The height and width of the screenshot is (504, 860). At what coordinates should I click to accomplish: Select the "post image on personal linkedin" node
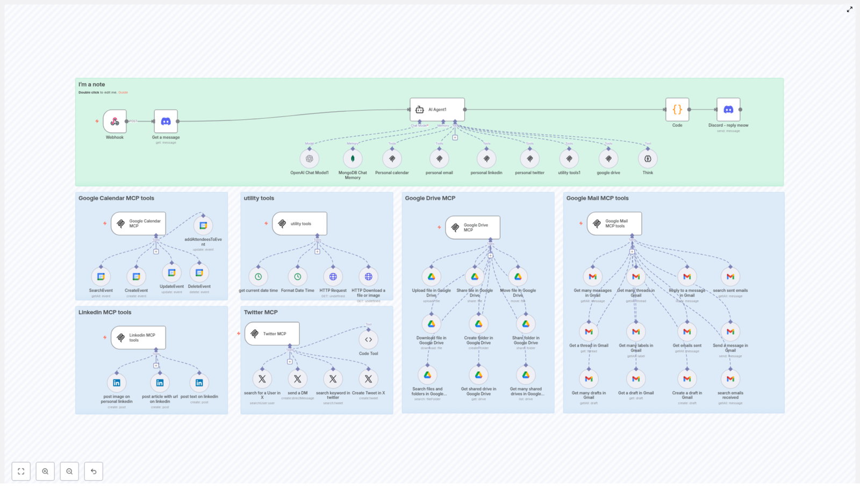pyautogui.click(x=116, y=383)
